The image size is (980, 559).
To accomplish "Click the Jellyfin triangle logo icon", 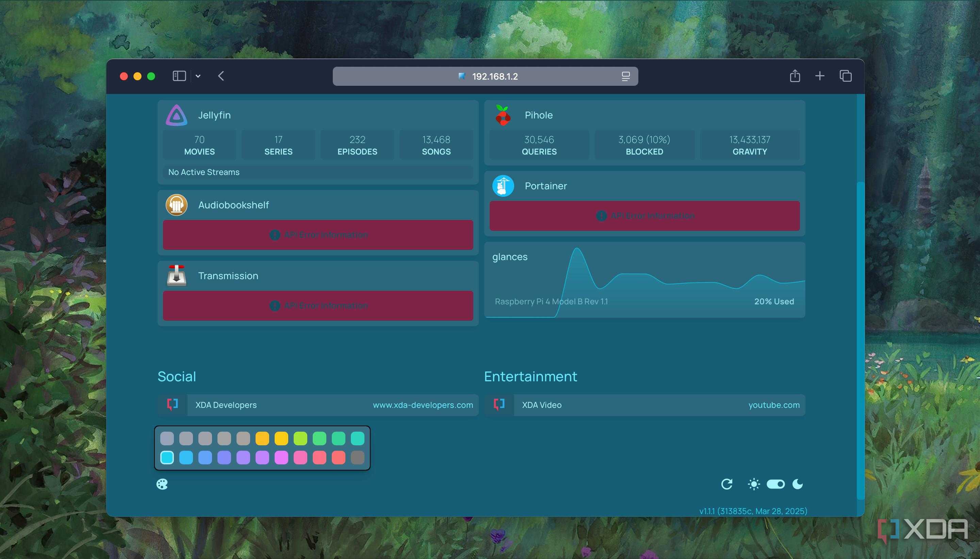I will (177, 115).
